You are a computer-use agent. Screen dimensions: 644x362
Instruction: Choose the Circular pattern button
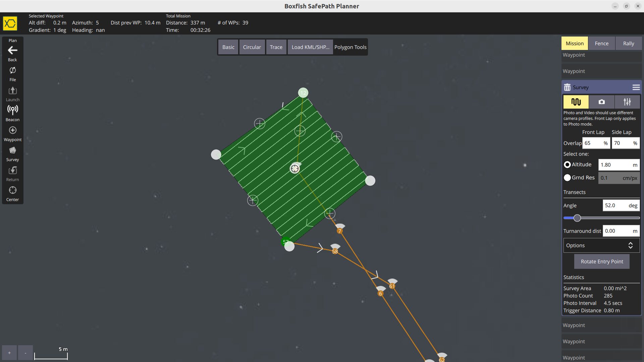click(252, 47)
